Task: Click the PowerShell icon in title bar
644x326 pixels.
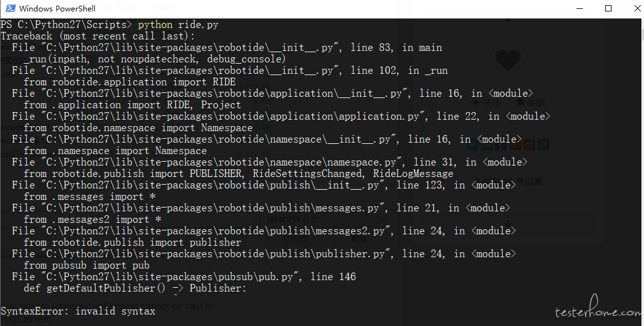Action: [x=11, y=8]
